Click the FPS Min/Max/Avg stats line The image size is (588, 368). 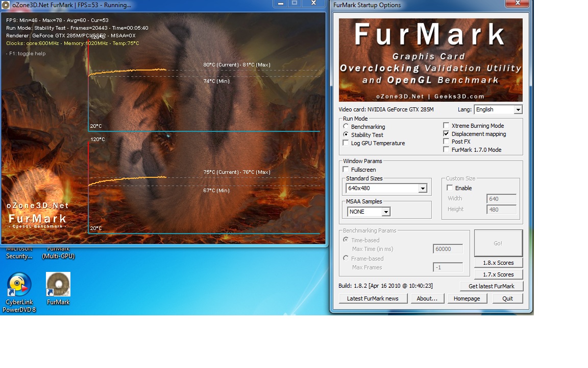coord(57,20)
